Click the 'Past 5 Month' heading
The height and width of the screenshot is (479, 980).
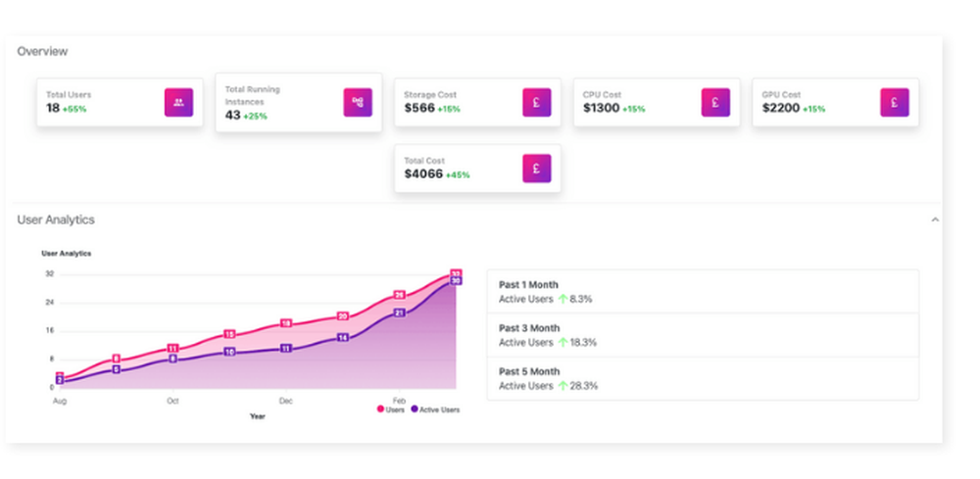529,371
